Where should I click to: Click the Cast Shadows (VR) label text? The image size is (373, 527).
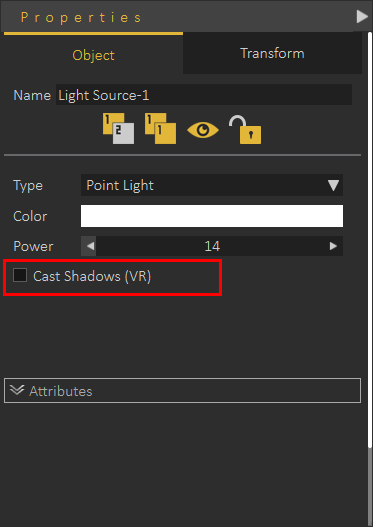[92, 276]
